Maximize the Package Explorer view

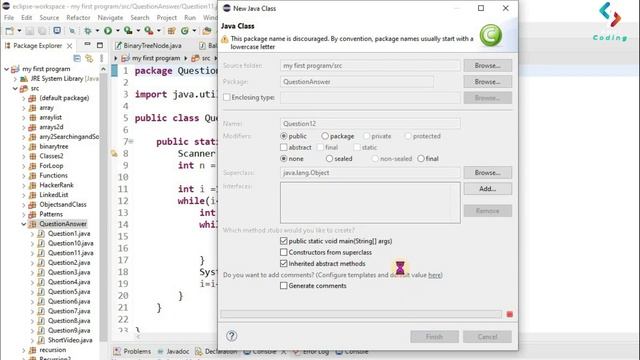100,45
